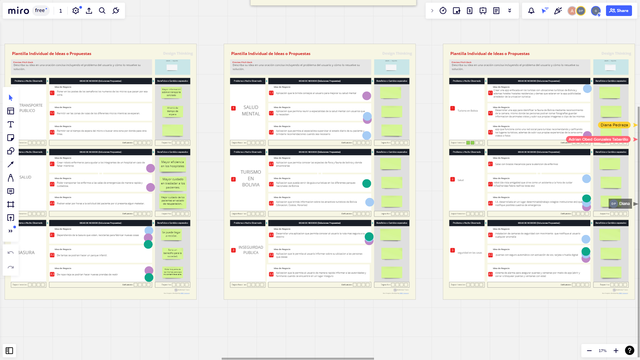Open the Miro logo home link
The image size is (640, 360).
coord(18,11)
